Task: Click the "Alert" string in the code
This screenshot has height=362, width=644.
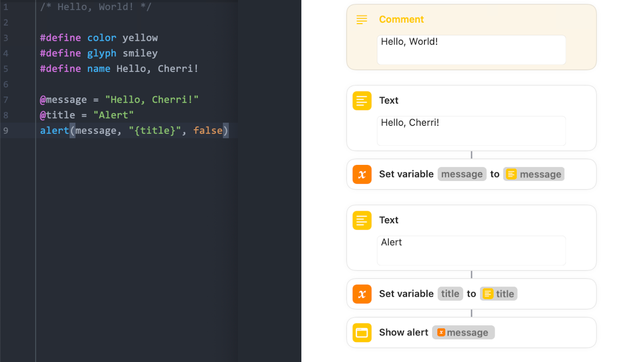Action: coord(113,115)
